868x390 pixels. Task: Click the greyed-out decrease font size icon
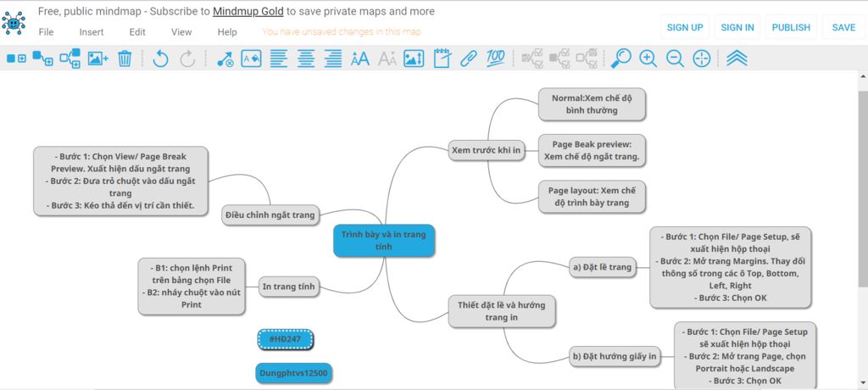pos(387,58)
